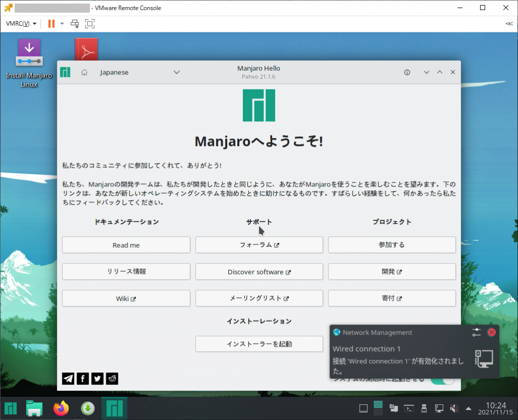The height and width of the screenshot is (420, 518).
Task: Open the Facebook social icon
Action: (x=83, y=379)
